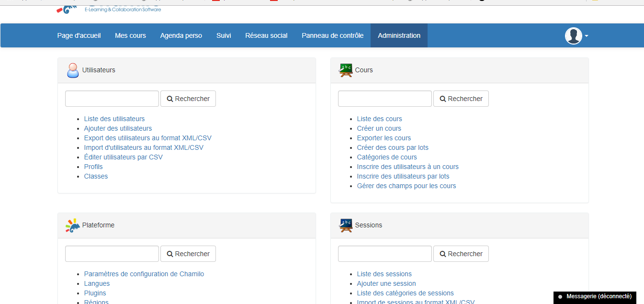
Task: Open the Messagerie (déconnecté) chat bar
Action: click(x=595, y=297)
